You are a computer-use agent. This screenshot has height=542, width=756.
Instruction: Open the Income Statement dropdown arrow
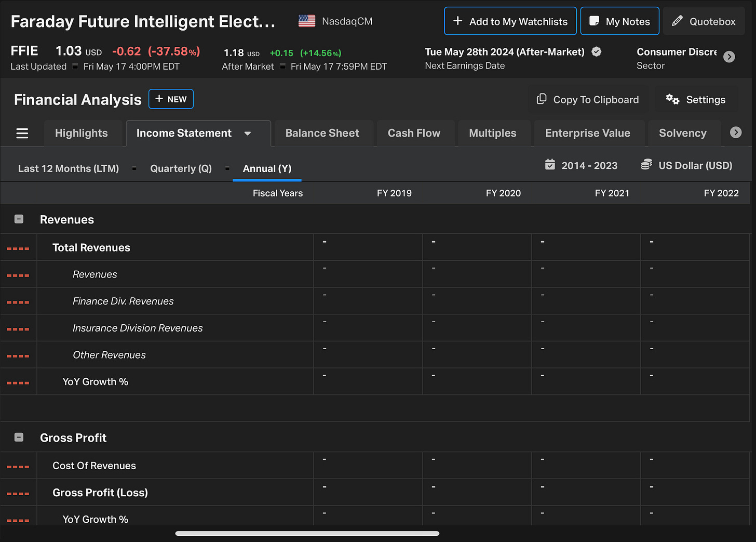click(248, 134)
